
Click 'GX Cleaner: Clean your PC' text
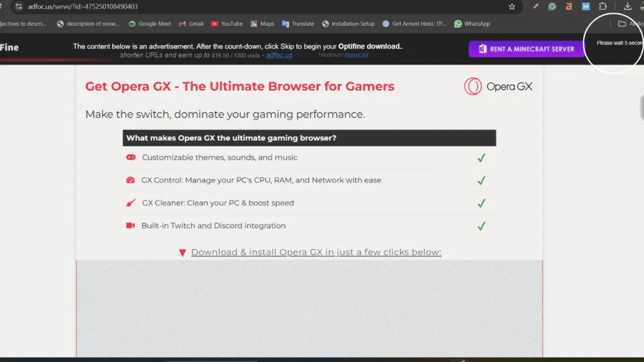pos(218,203)
